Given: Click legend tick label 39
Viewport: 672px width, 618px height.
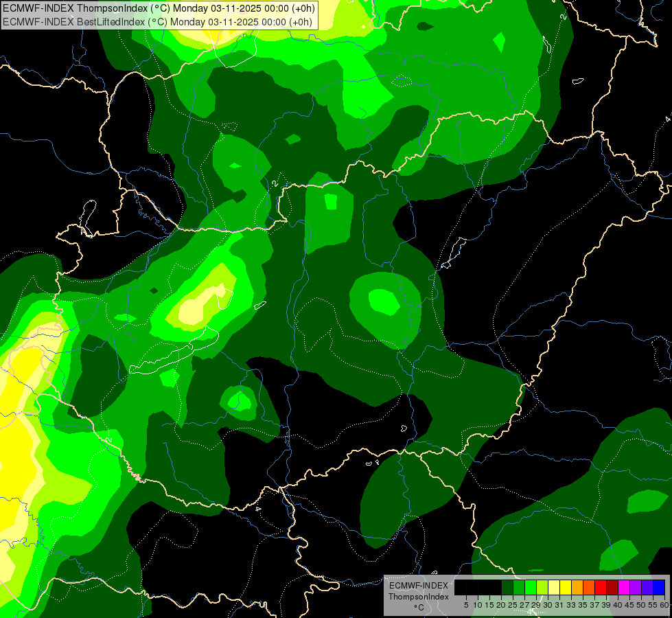Looking at the screenshot, I should (x=606, y=605).
